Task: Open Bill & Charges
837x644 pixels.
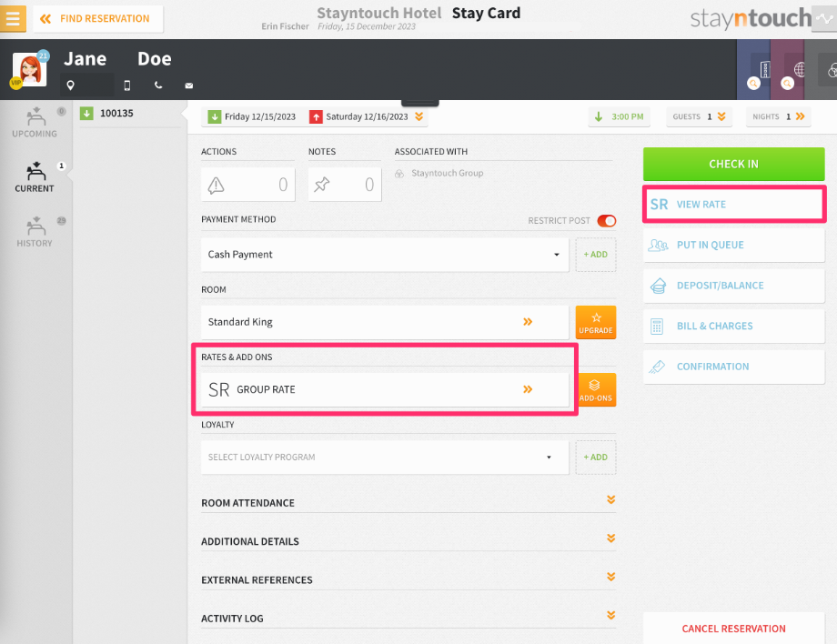Action: pos(733,326)
